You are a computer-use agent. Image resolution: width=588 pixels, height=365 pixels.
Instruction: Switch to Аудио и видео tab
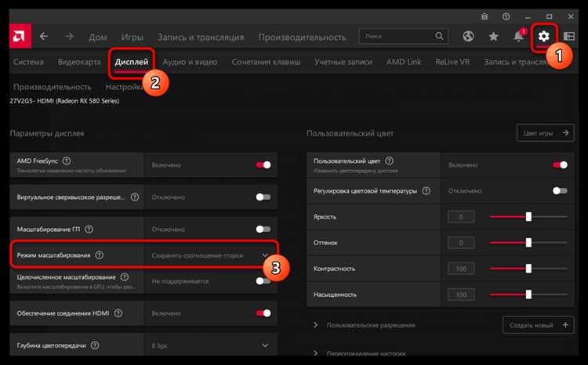click(190, 62)
